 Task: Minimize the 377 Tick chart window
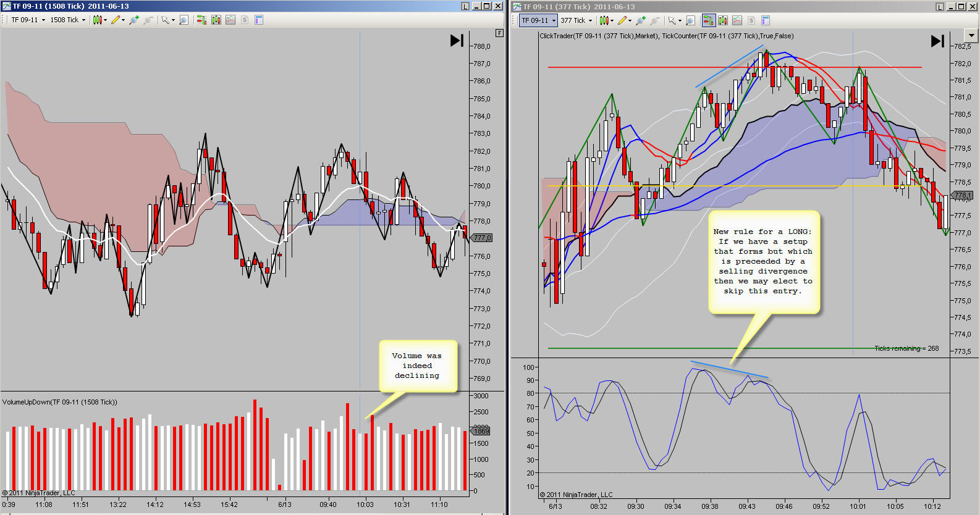pos(951,7)
